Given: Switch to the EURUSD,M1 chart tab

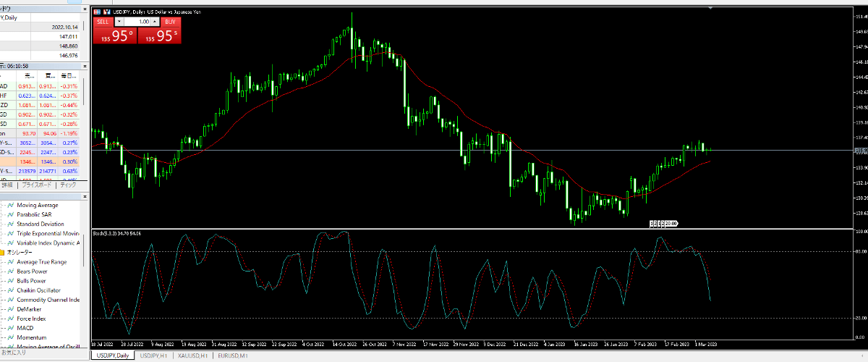Looking at the screenshot, I should pyautogui.click(x=234, y=355).
